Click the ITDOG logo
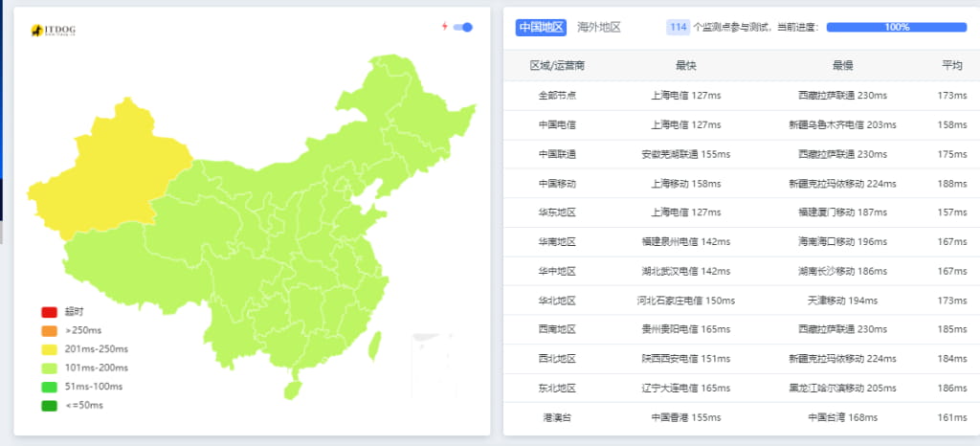The width and height of the screenshot is (980, 446). [x=54, y=30]
